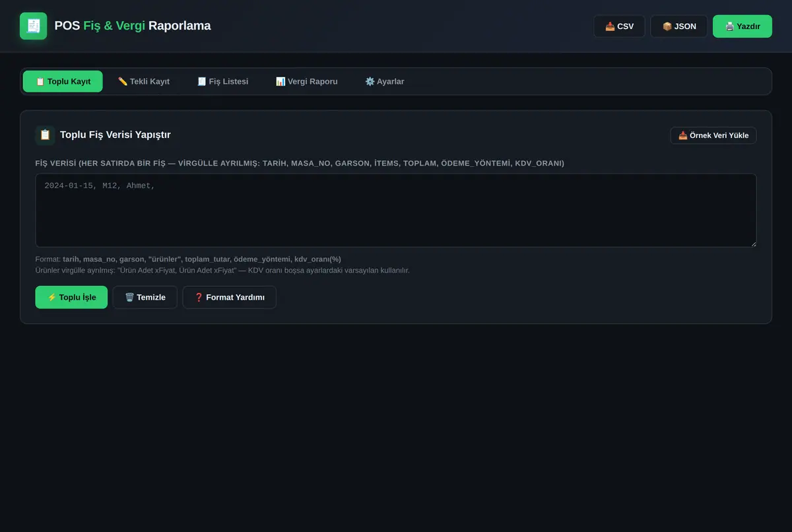Click the Toplu Fiş Verisi Yapıştır heading

(x=115, y=135)
